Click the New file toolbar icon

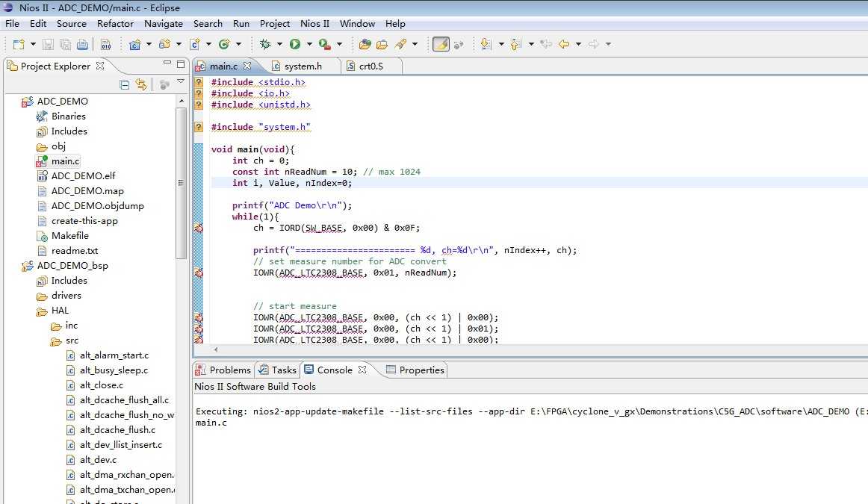(19, 44)
